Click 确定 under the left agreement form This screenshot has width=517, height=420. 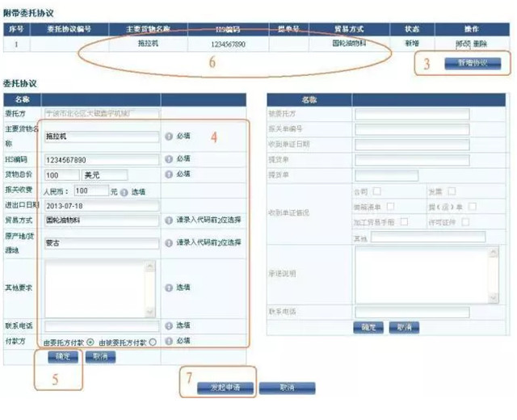(62, 356)
